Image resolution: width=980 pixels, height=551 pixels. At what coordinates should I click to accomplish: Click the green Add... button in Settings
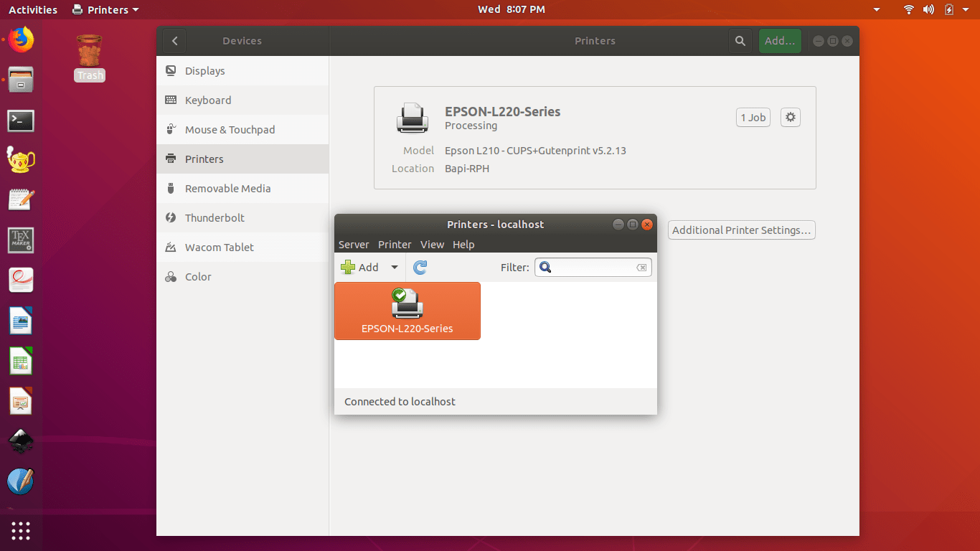coord(780,41)
